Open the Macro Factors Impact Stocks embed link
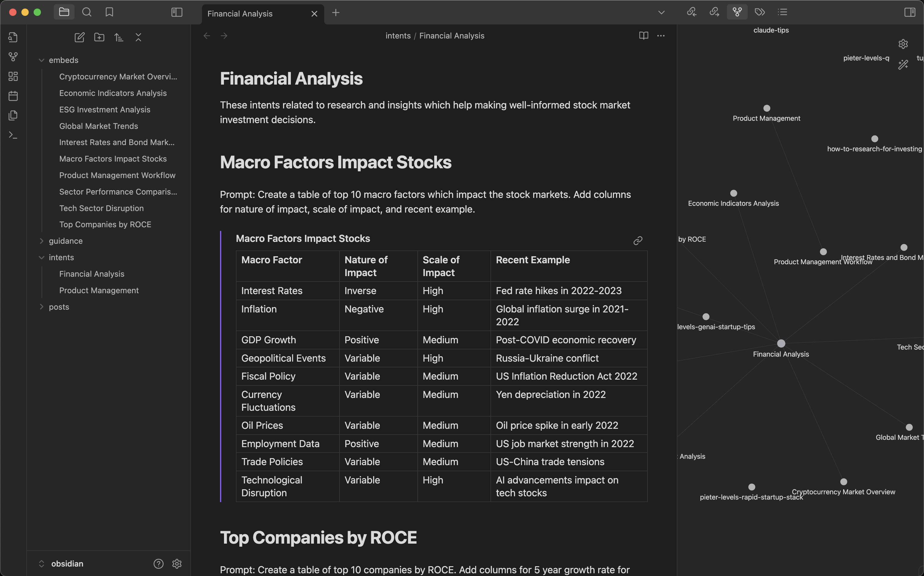Image resolution: width=924 pixels, height=576 pixels. pos(638,240)
